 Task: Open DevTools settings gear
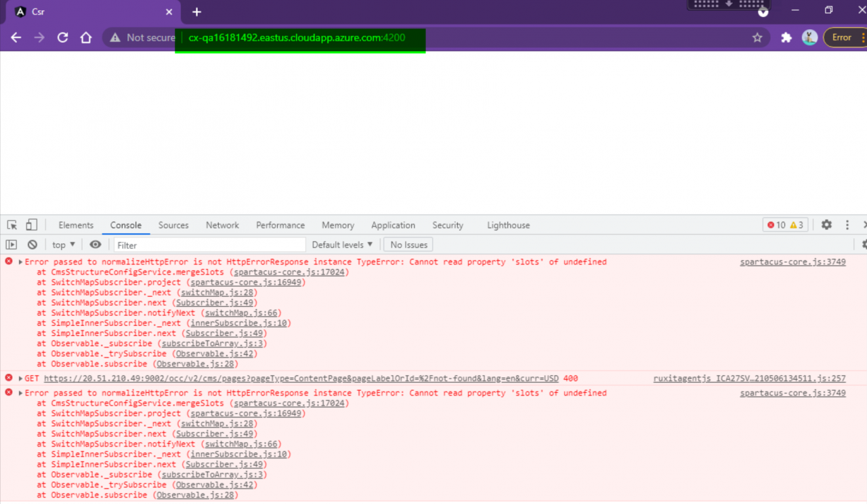(x=826, y=225)
